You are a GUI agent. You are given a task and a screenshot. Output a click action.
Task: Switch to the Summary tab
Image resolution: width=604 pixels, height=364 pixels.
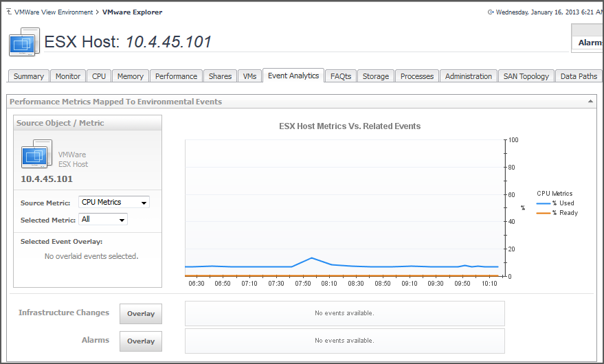(x=28, y=76)
